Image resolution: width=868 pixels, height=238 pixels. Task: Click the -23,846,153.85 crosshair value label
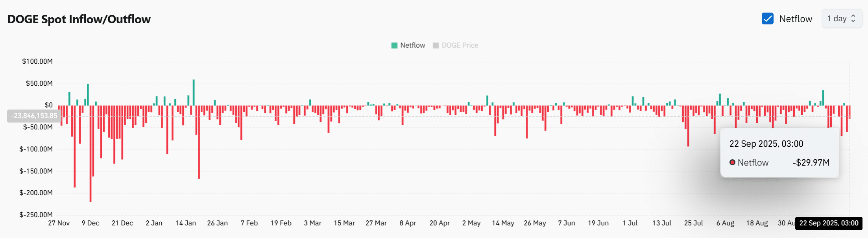click(34, 116)
